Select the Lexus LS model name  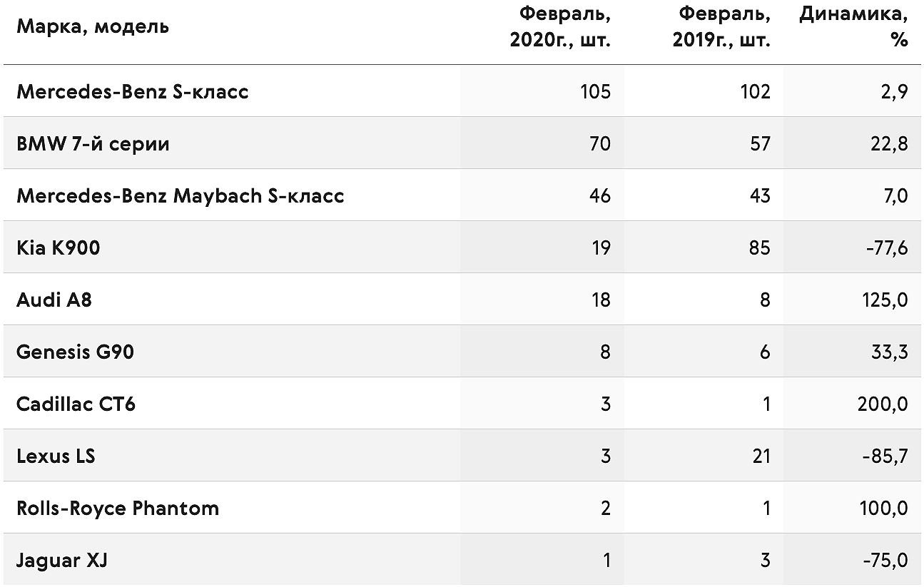tap(56, 456)
